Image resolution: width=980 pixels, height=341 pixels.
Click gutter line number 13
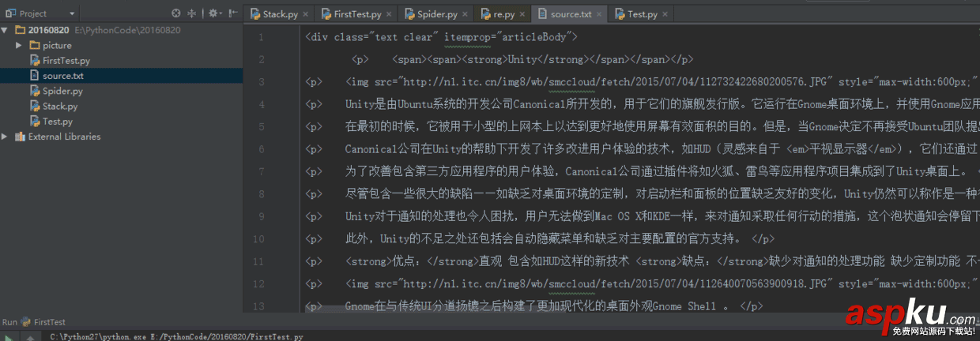[x=259, y=306]
